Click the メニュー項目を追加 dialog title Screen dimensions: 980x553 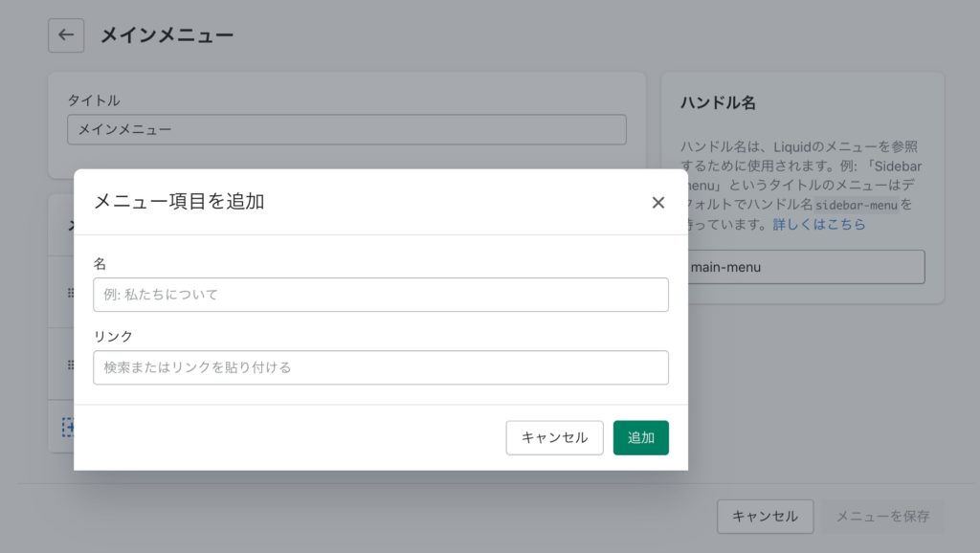tap(179, 201)
